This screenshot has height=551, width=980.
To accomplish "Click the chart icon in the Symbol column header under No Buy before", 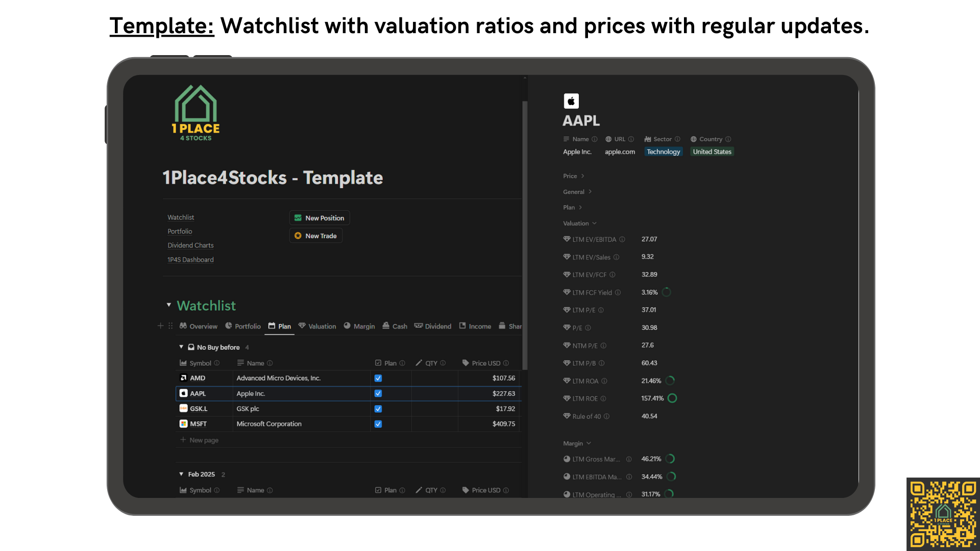I will coord(183,363).
